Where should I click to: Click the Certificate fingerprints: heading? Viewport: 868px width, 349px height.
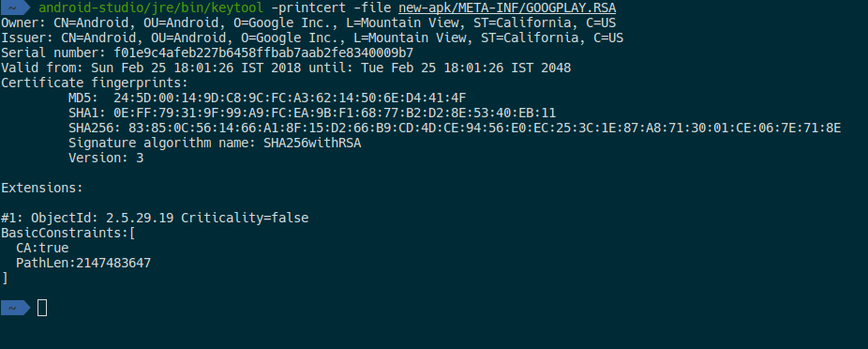(x=95, y=83)
